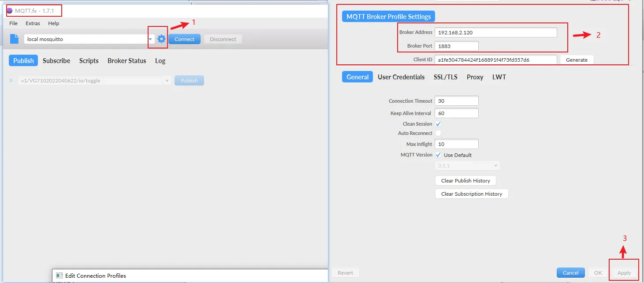Click Clear Subscription History button
This screenshot has height=283, width=644.
[472, 194]
